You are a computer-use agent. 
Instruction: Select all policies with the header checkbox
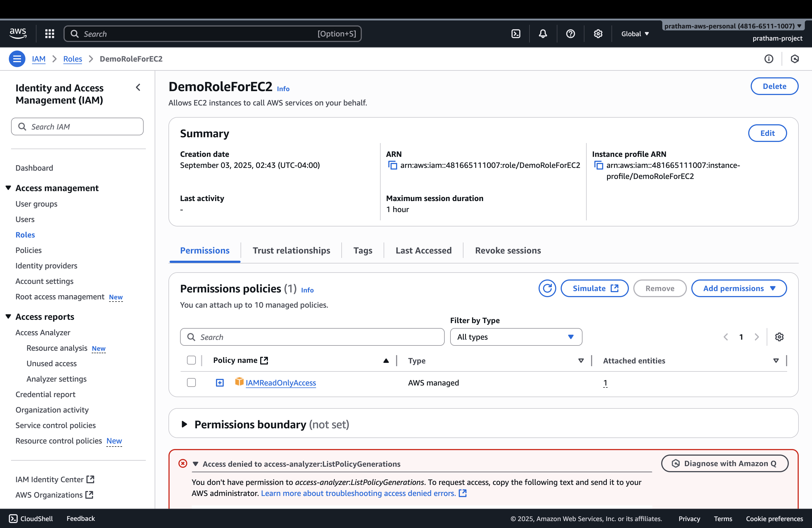click(x=191, y=360)
